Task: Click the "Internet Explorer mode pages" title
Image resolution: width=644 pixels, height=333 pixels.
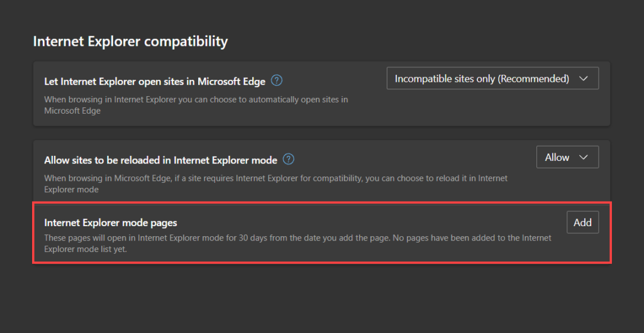Action: click(111, 222)
